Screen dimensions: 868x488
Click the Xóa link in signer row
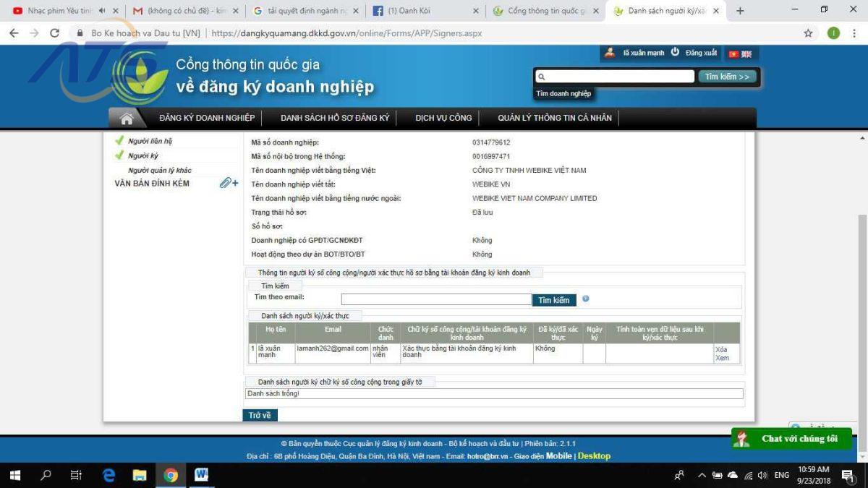721,349
